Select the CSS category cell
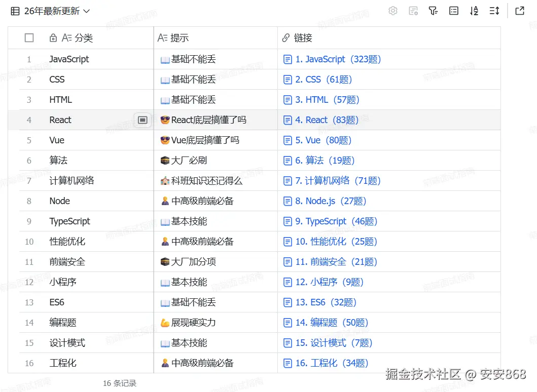537x392 pixels. click(x=96, y=80)
